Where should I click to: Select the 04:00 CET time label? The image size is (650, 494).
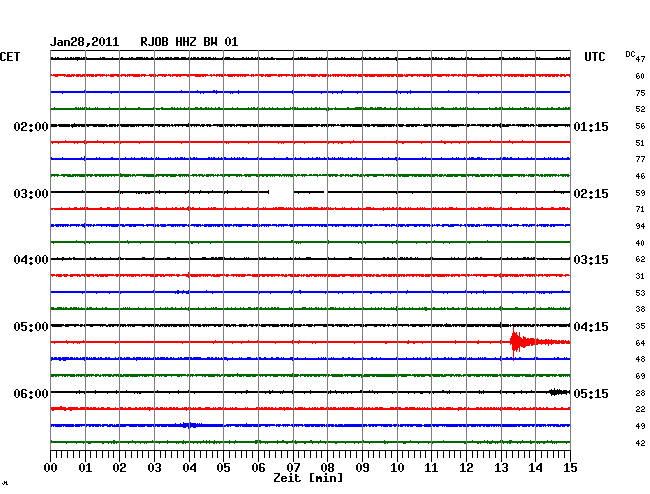31,260
